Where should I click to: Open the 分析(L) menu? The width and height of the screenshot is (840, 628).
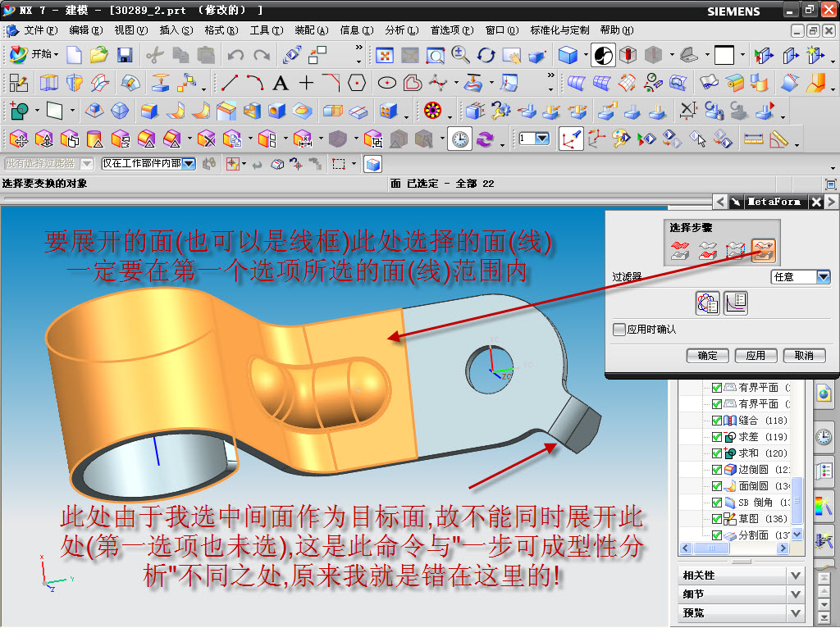click(x=402, y=30)
